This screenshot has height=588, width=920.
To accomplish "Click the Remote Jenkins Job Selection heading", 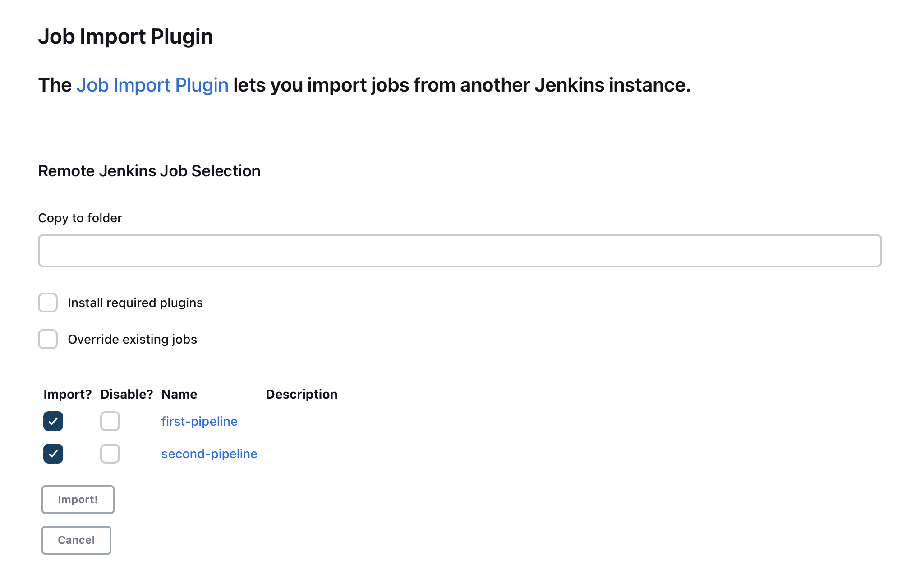I will (x=149, y=171).
